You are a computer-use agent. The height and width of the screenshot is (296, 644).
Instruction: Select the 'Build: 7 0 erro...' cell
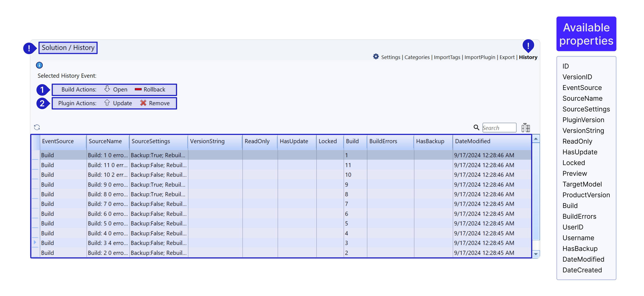coord(108,204)
